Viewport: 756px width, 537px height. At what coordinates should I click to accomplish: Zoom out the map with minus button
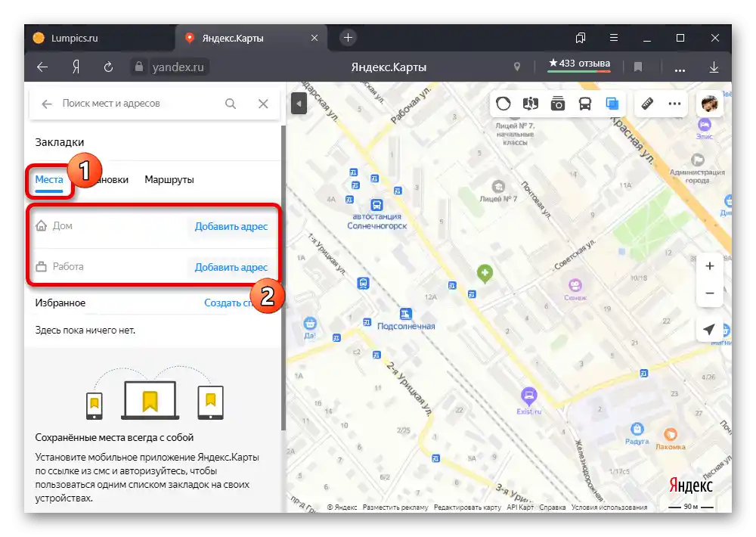point(710,293)
